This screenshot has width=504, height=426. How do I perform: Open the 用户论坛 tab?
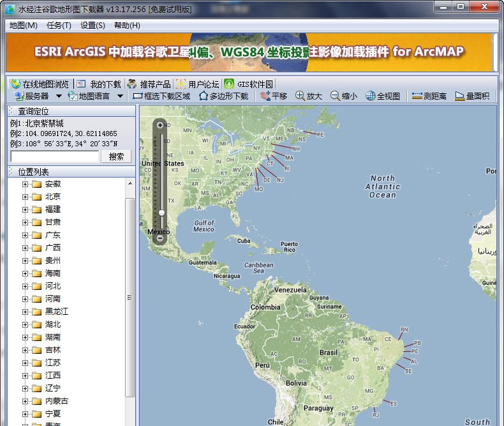(198, 84)
